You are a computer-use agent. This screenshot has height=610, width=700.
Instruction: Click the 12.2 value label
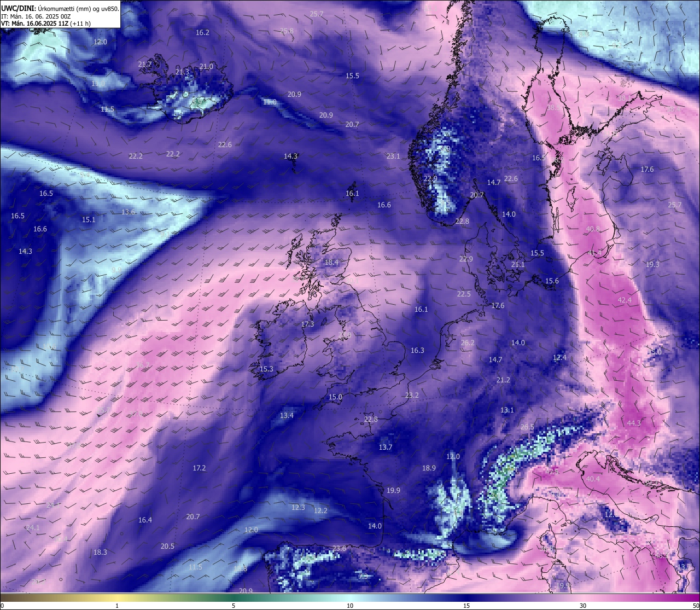click(320, 511)
